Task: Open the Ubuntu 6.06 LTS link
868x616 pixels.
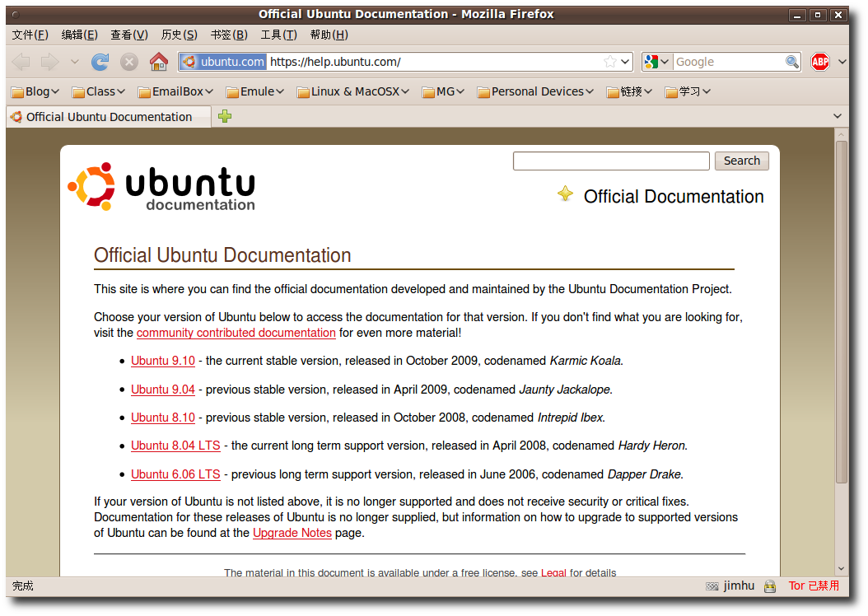Action: point(175,474)
